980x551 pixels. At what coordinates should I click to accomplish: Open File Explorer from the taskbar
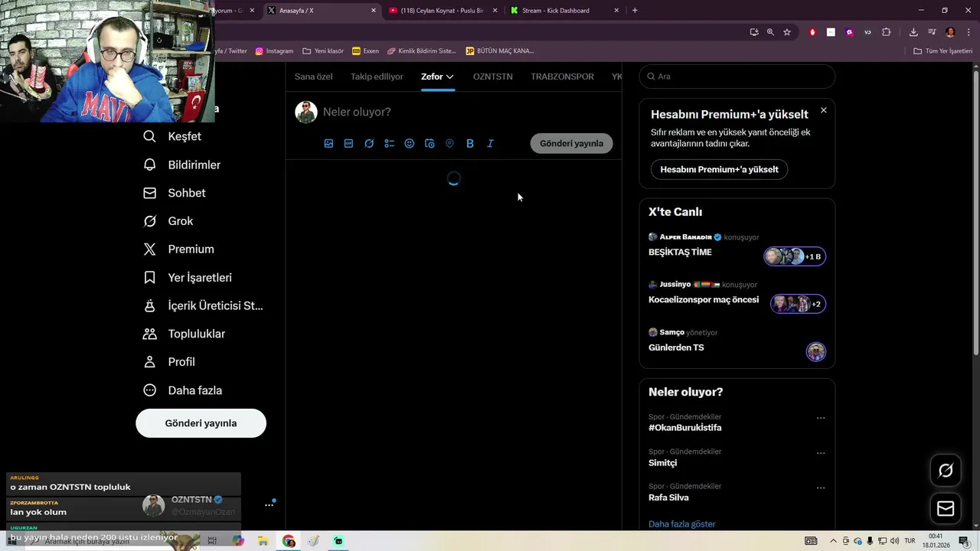point(263,541)
